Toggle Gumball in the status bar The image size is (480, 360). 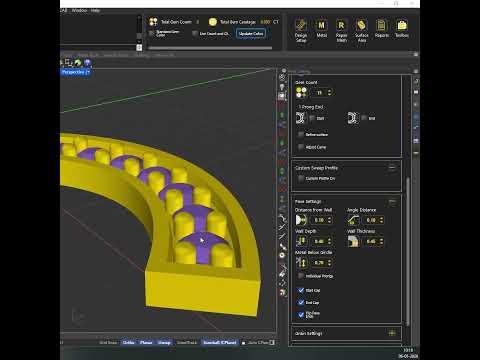tap(220, 342)
